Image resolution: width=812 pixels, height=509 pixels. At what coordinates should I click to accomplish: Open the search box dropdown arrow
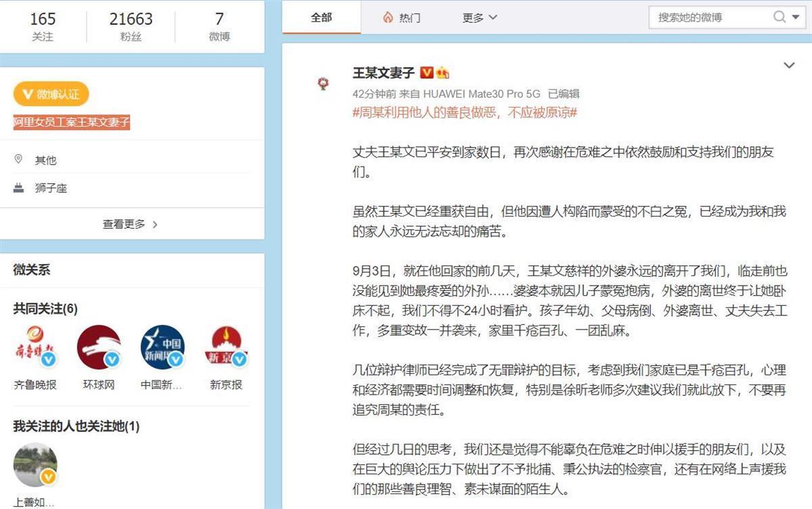(796, 17)
